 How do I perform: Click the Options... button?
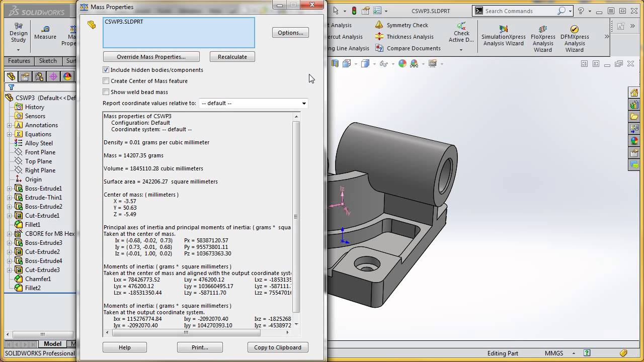pos(290,33)
